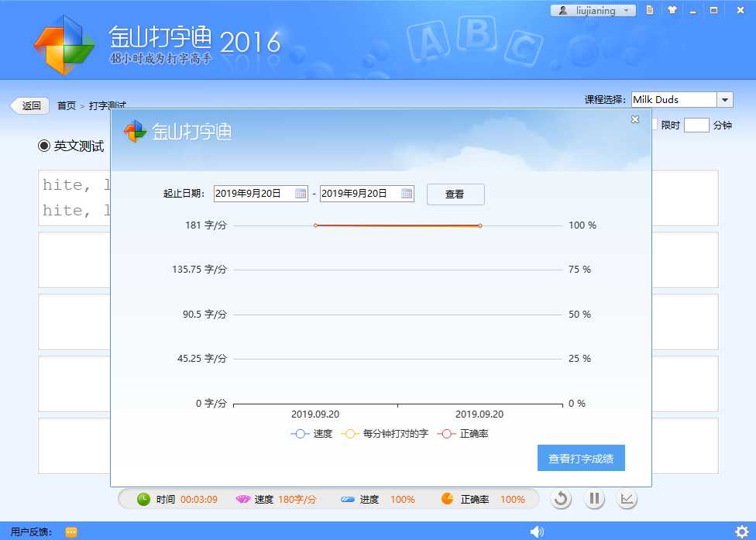
Task: Open the notes icon in the title bar
Action: click(x=650, y=10)
